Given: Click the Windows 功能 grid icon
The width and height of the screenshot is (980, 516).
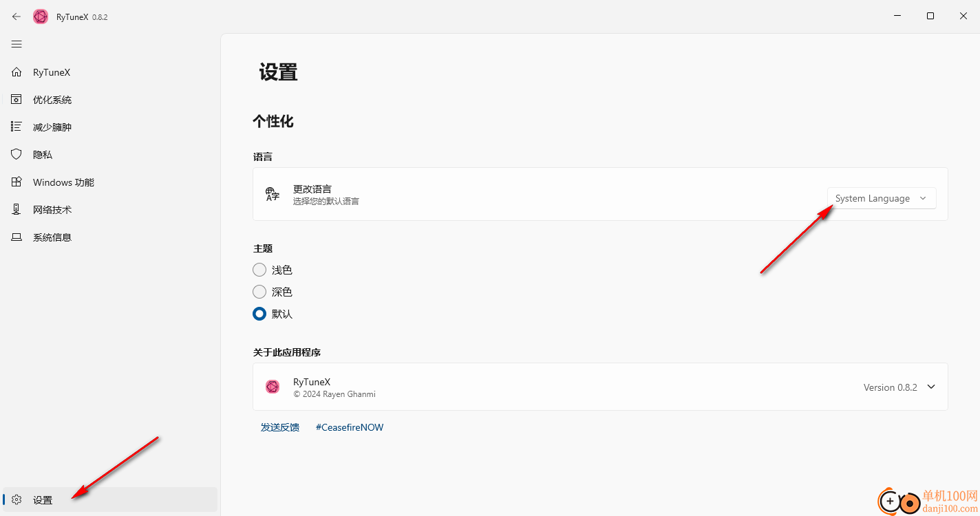Looking at the screenshot, I should [17, 182].
